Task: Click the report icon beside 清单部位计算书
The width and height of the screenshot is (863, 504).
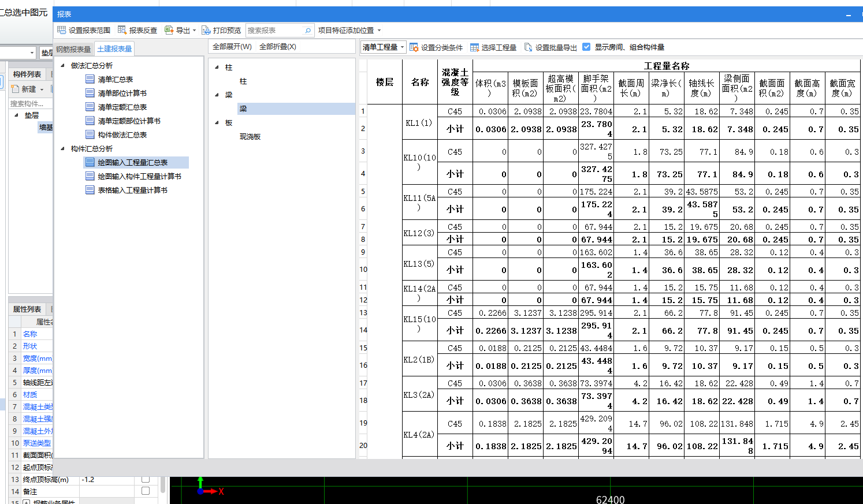Action: [x=90, y=93]
